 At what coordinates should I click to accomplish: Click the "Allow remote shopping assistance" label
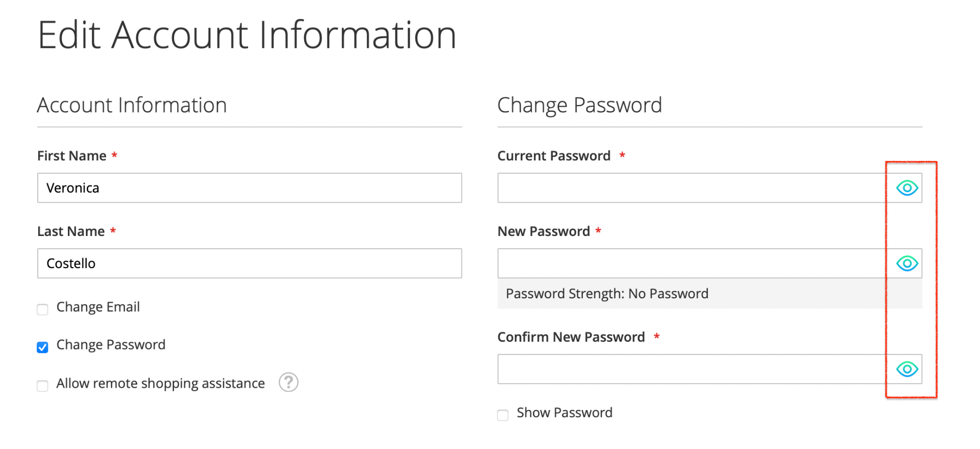tap(160, 383)
